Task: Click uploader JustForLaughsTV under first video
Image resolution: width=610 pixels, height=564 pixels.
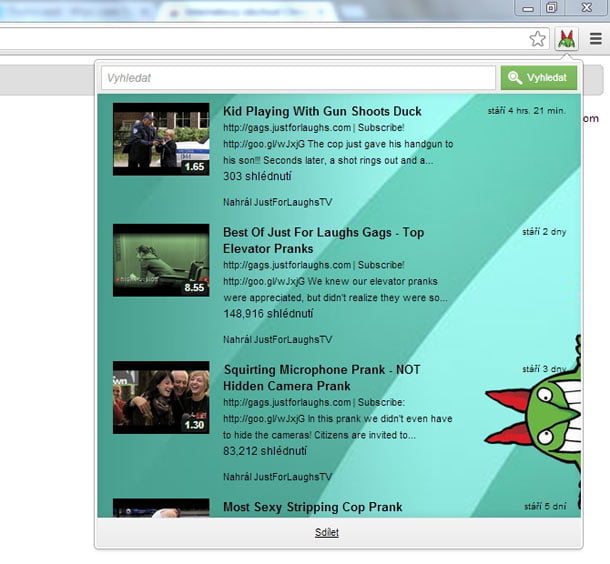Action: pos(277,202)
